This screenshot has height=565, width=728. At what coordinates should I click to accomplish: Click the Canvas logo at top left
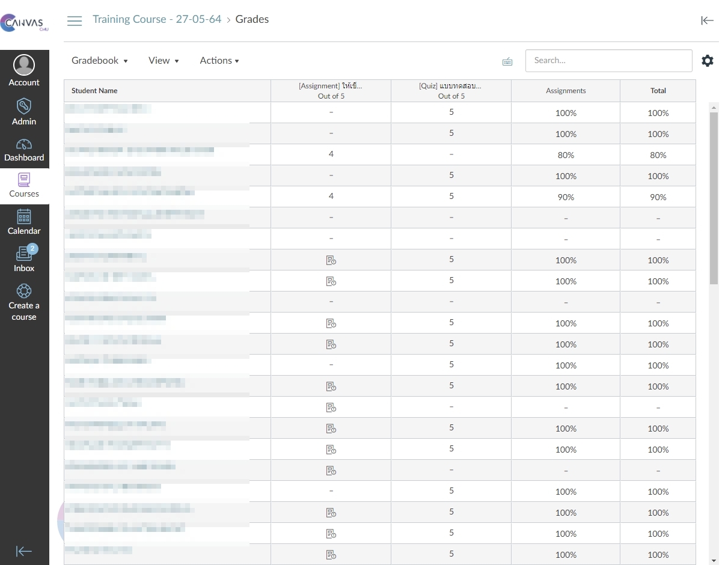24,24
